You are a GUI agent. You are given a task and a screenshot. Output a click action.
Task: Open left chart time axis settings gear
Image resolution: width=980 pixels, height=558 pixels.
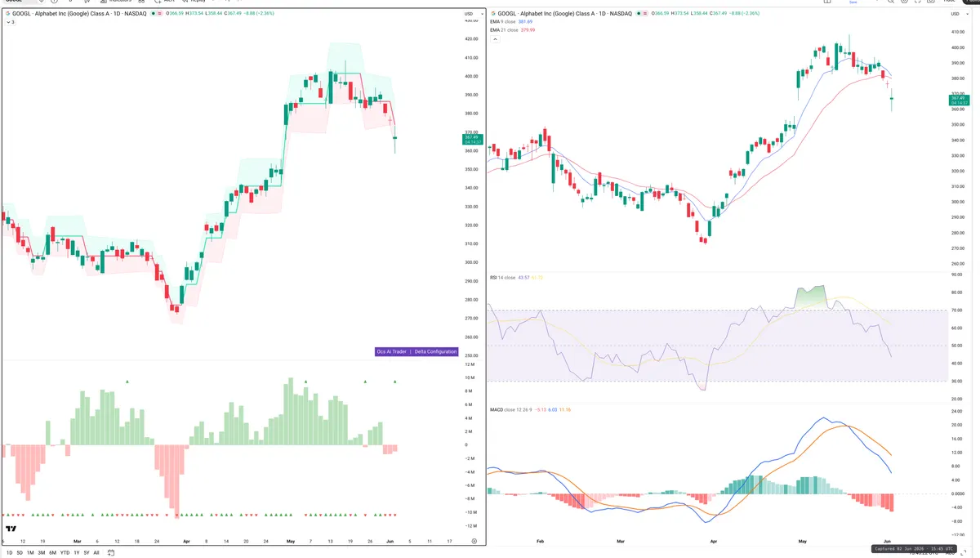[474, 541]
